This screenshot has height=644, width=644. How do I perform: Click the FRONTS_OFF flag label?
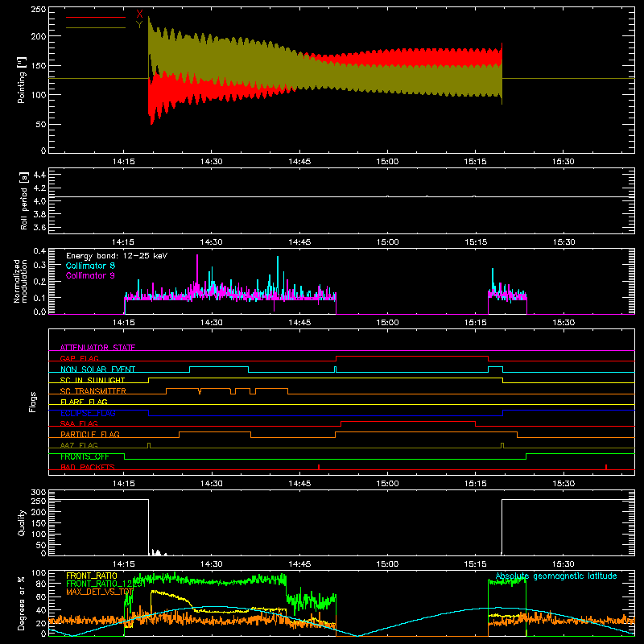(85, 456)
